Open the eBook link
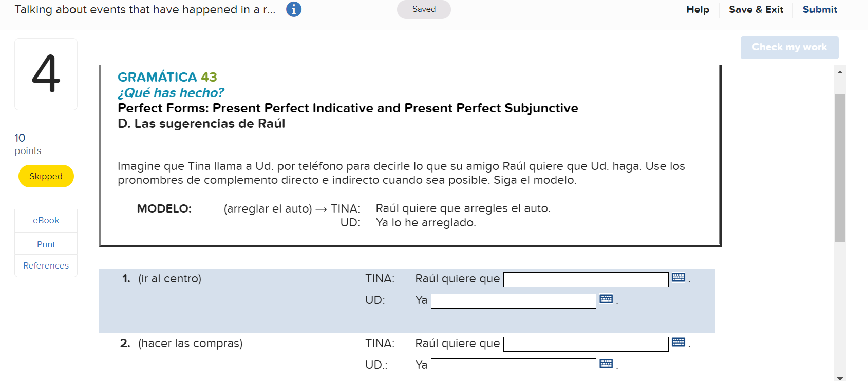This screenshot has height=381, width=868. point(46,220)
